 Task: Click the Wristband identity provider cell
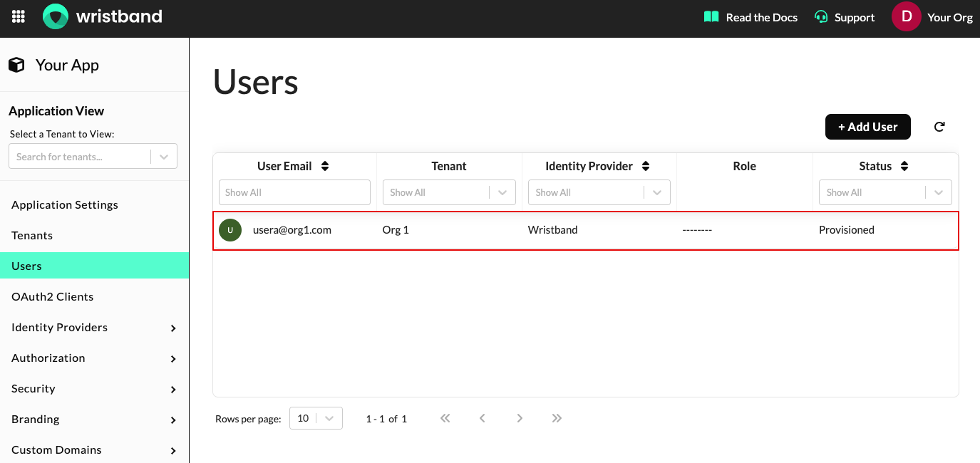point(552,230)
